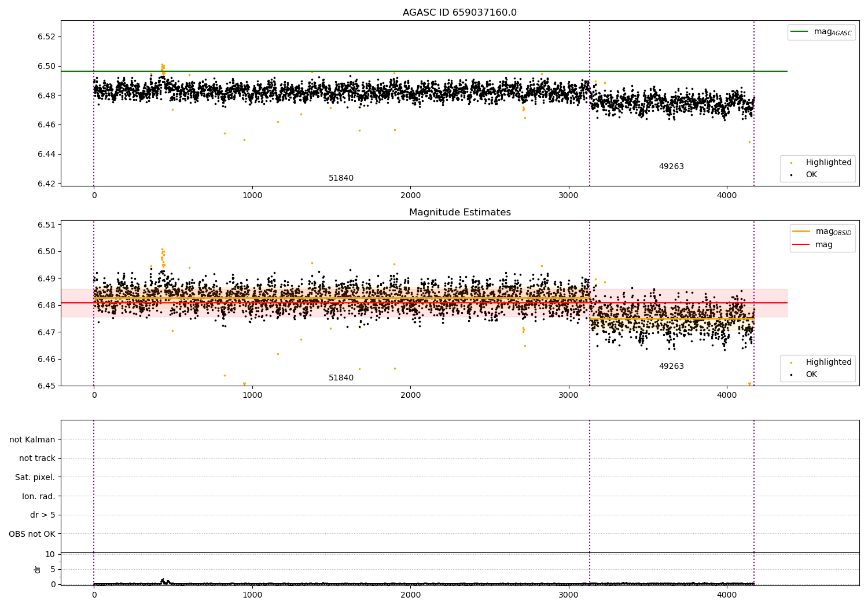The height and width of the screenshot is (608, 868).
Task: Click the 'OBS not OK' axis label
Action: (x=32, y=534)
